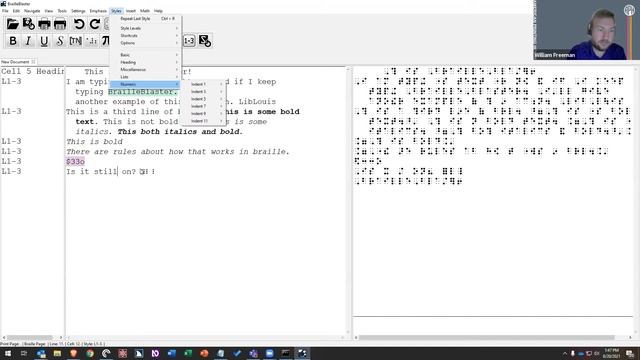Toggle Italic formatting (I icon)
Image resolution: width=640 pixels, height=360 pixels.
(28, 41)
